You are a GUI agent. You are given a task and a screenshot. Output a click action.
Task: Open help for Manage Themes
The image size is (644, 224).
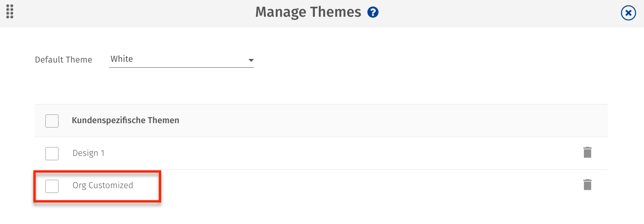pyautogui.click(x=373, y=12)
